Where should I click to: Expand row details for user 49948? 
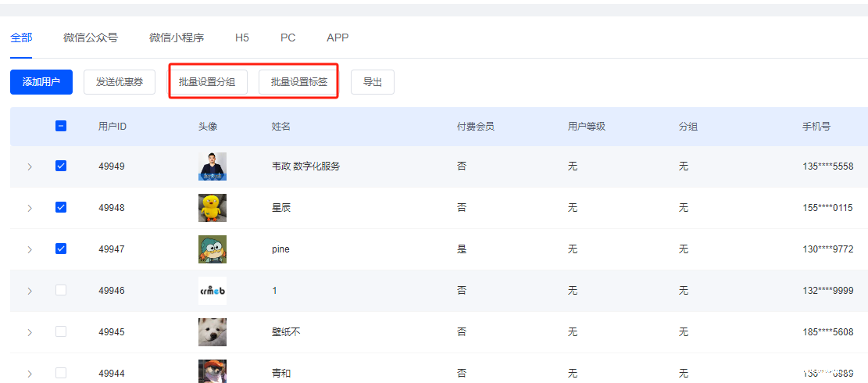[x=30, y=208]
